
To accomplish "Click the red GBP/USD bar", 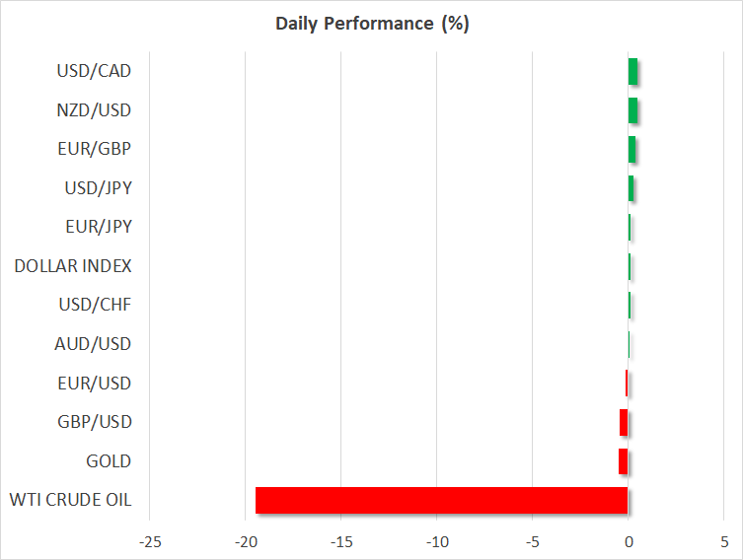I will pos(624,422).
